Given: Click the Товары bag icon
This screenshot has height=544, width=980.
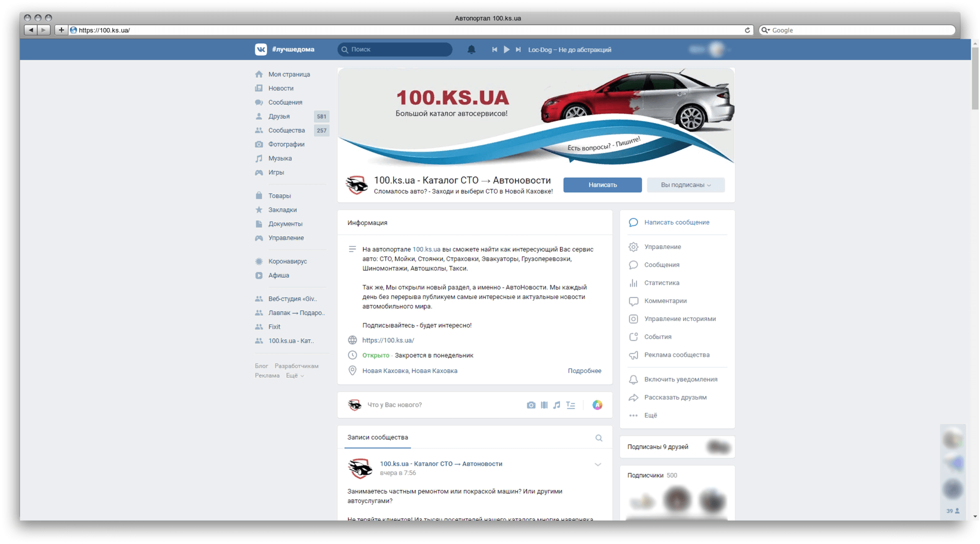Looking at the screenshot, I should click(x=259, y=196).
